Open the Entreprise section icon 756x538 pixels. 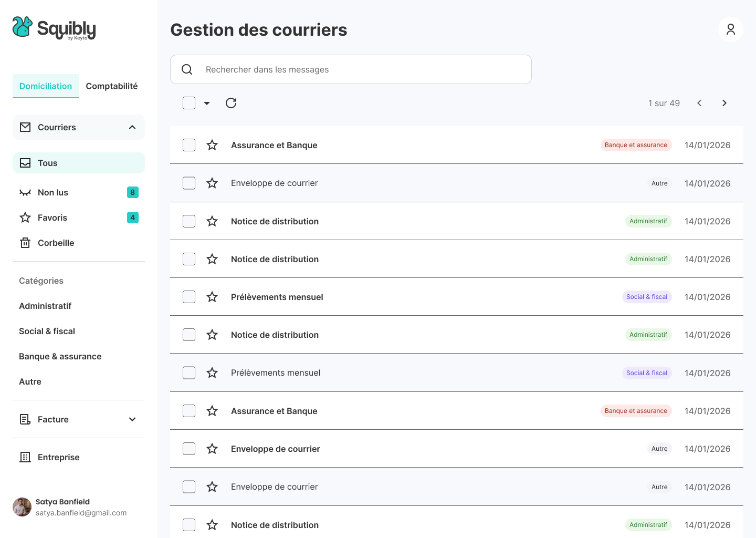25,457
